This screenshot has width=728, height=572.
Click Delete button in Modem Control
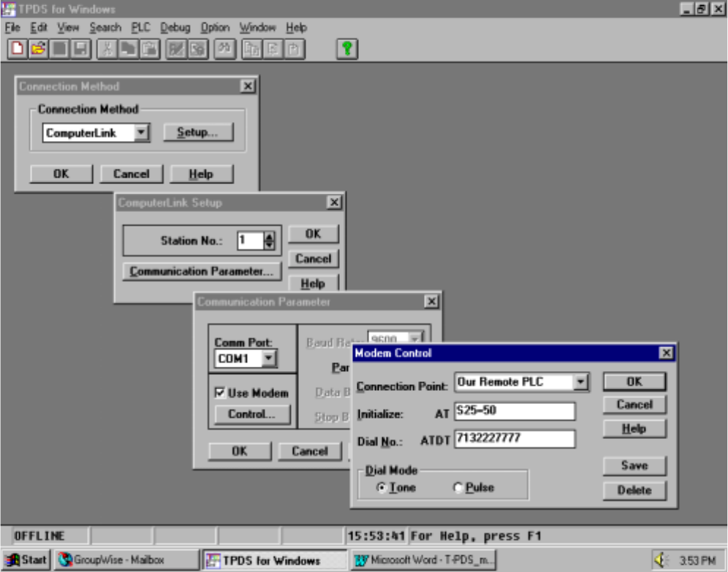click(634, 490)
